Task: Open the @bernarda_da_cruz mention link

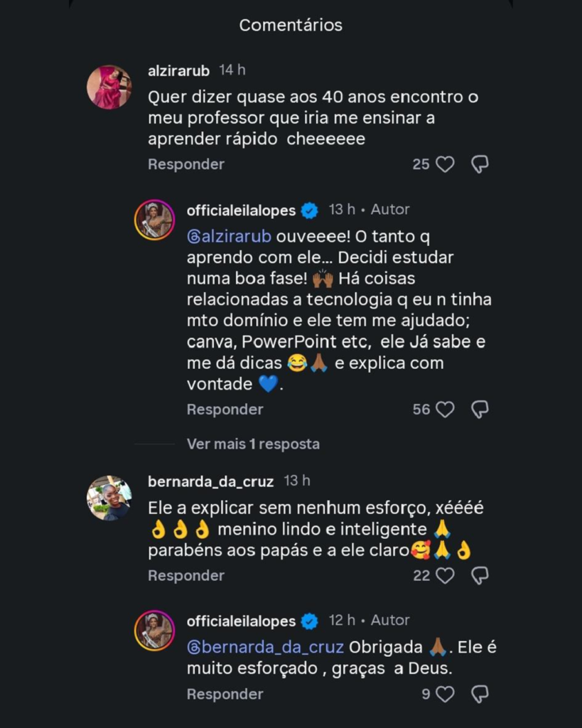Action: pos(265,648)
